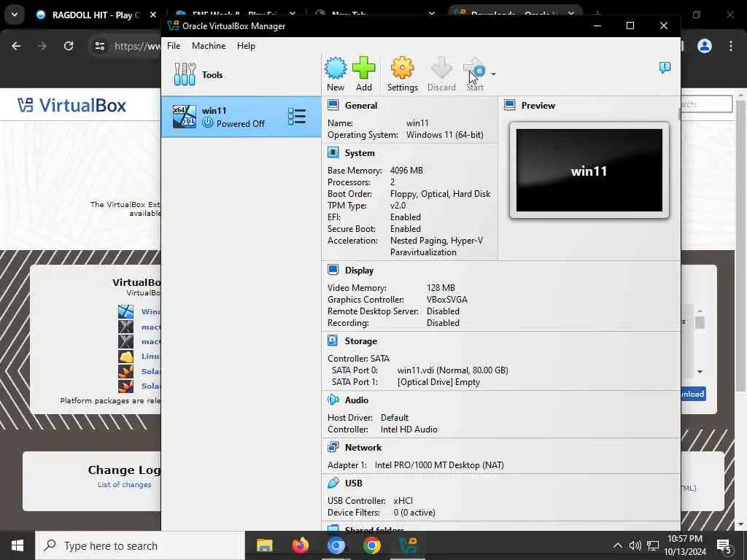
Task: Click the notification center icon in VirtualBox
Action: pos(665,68)
